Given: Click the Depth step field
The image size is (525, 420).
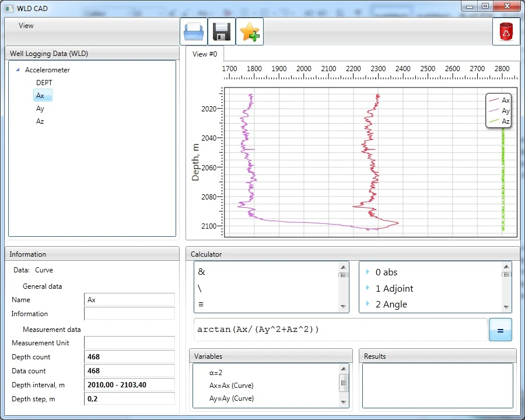Looking at the screenshot, I should tap(129, 399).
